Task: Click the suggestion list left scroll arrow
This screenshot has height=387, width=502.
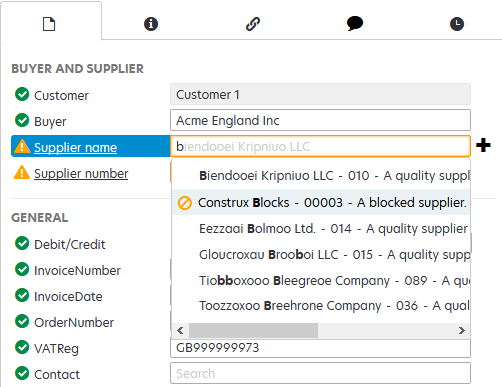Action: (x=180, y=330)
